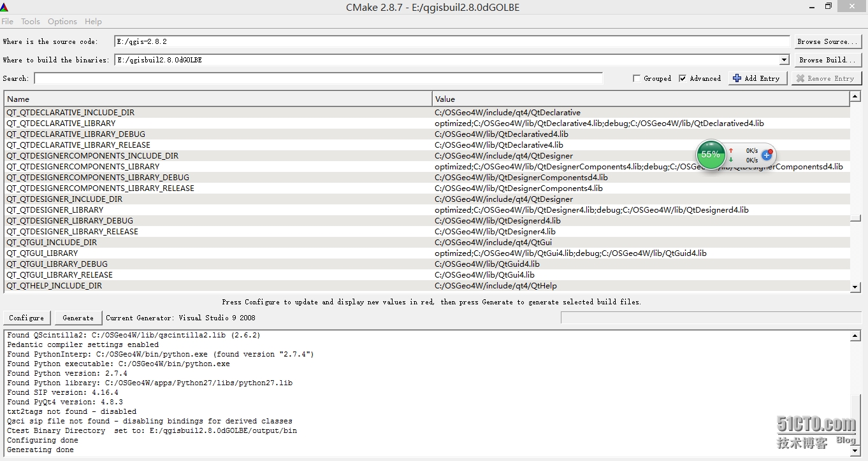Click the Generate button

pyautogui.click(x=78, y=318)
